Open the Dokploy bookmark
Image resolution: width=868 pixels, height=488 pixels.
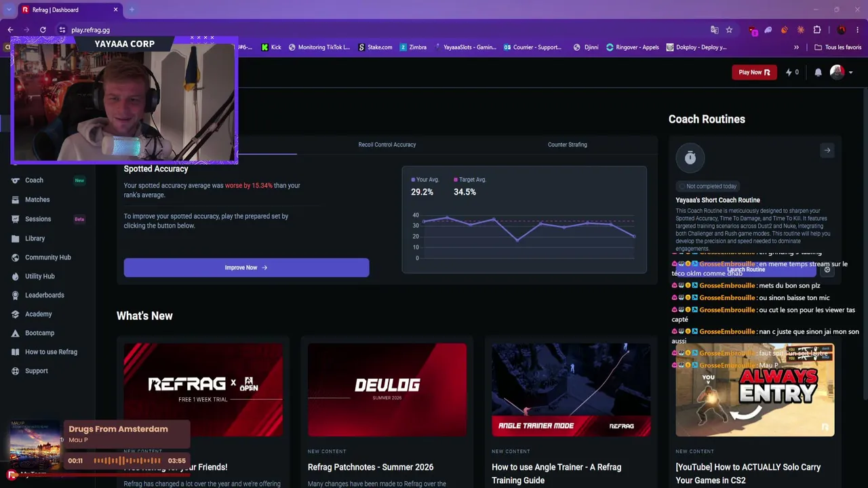[x=696, y=47]
